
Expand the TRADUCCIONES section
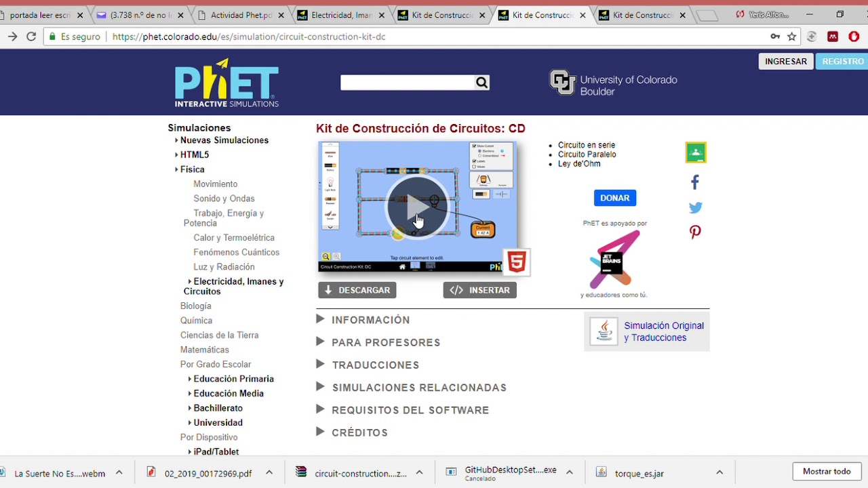click(x=368, y=365)
